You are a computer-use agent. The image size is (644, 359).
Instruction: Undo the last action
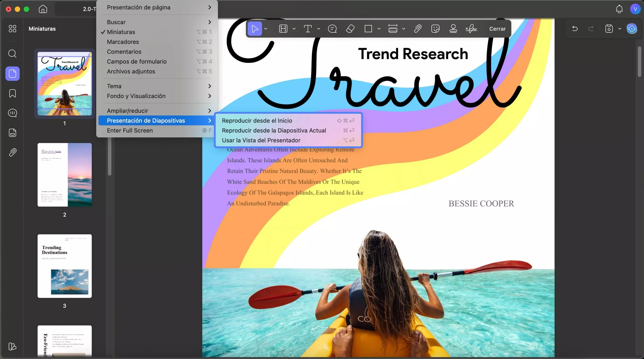click(575, 29)
